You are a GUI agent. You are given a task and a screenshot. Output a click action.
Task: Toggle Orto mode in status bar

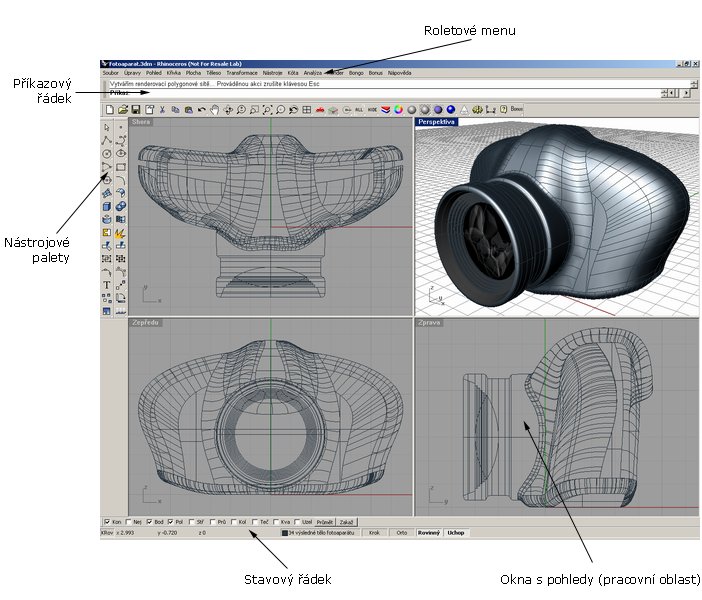point(401,533)
